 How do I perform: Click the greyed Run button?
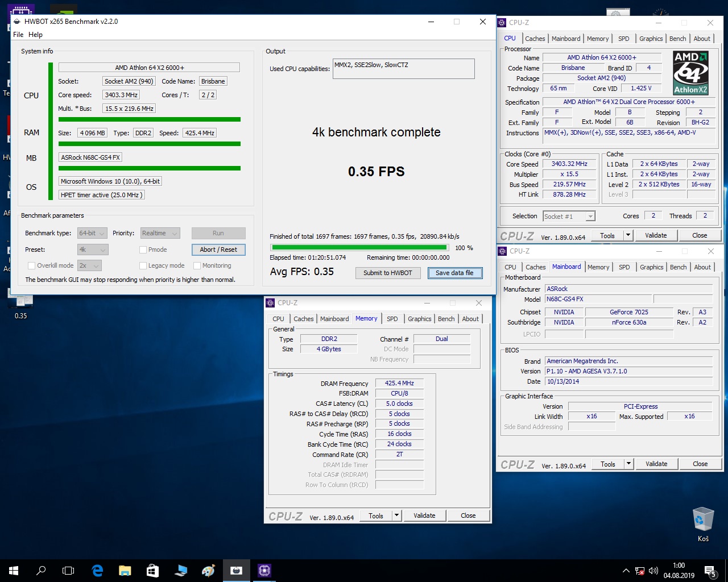(x=218, y=233)
